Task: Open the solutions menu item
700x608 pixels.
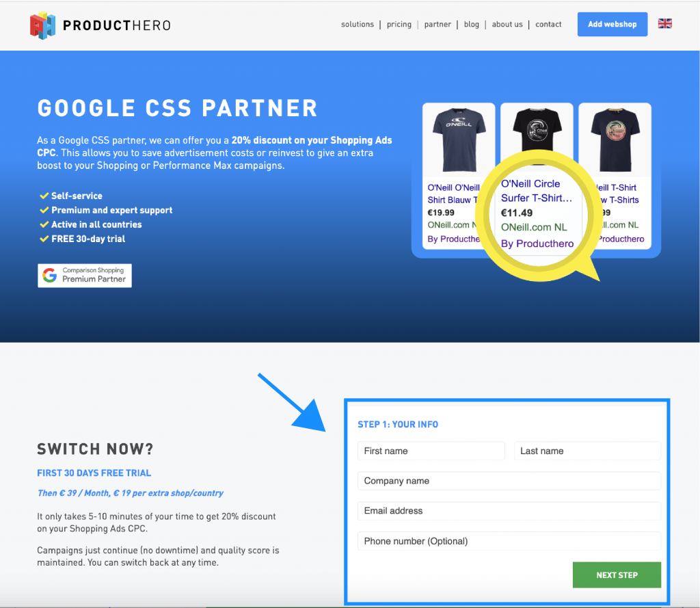Action: click(x=357, y=25)
